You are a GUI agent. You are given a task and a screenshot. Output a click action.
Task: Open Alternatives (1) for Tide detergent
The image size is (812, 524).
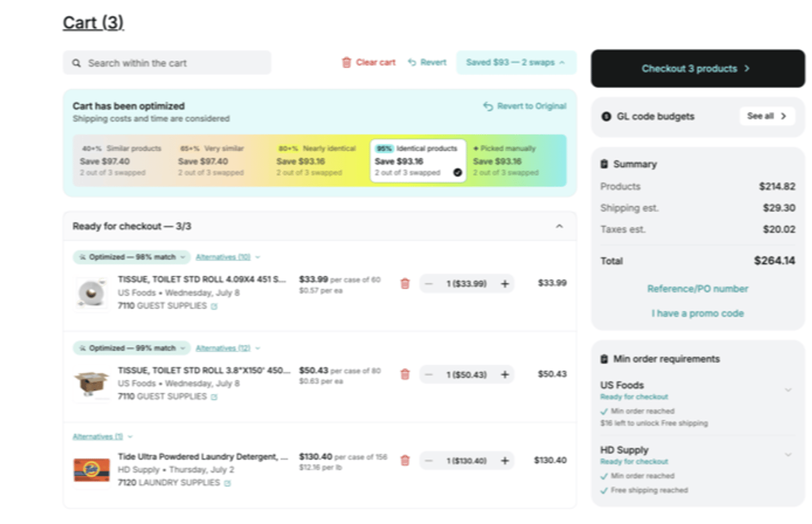[103, 437]
